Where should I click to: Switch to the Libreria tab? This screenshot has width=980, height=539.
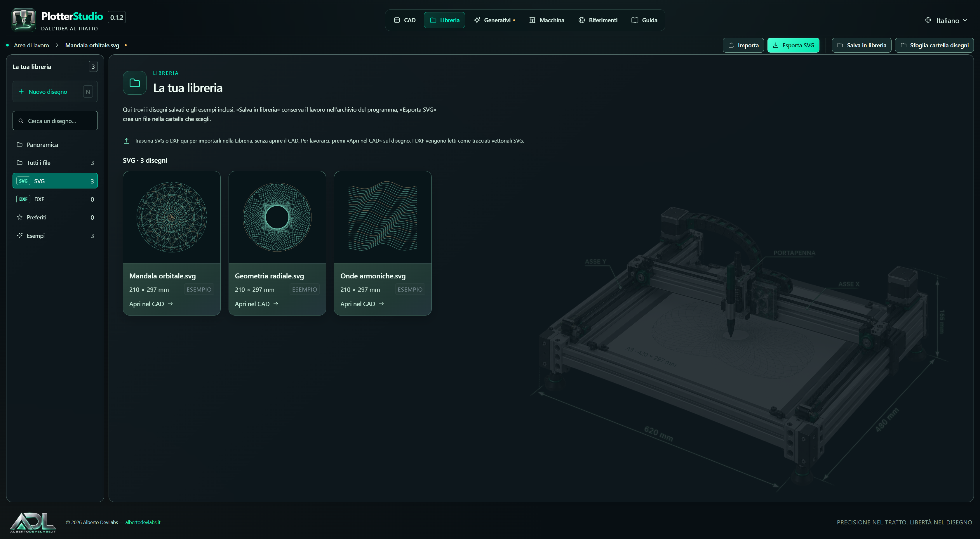point(444,20)
